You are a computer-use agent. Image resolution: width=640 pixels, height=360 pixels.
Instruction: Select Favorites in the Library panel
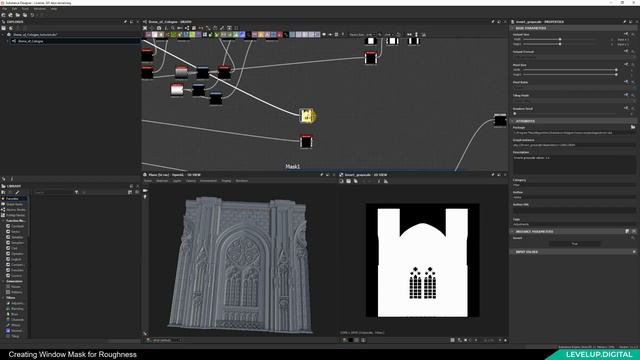point(12,199)
